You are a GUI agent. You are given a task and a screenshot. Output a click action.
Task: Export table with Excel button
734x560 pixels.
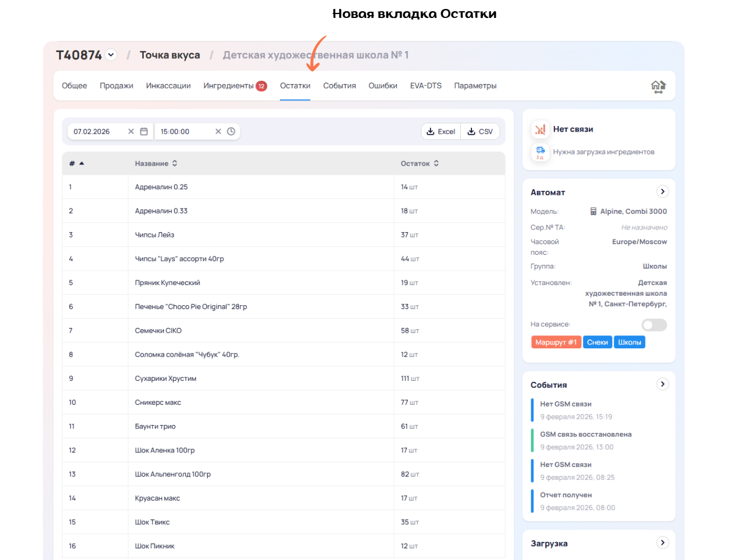click(x=441, y=132)
